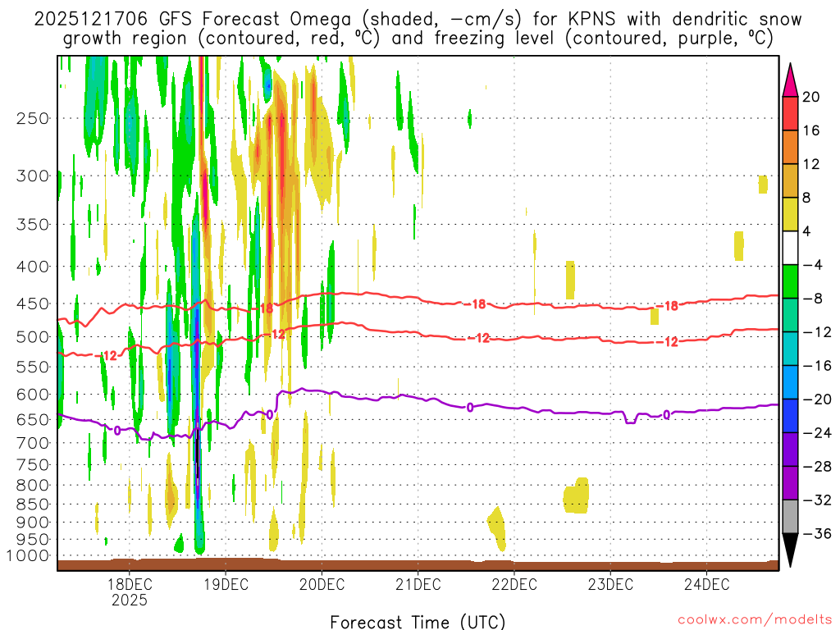
Task: Click the purple 0 freezing label near 18DEC
Action: (x=116, y=430)
